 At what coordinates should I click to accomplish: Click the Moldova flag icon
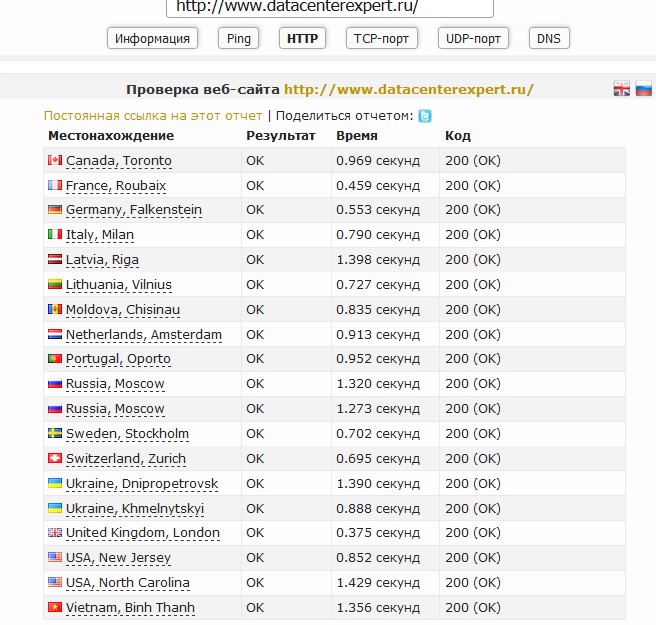(55, 309)
